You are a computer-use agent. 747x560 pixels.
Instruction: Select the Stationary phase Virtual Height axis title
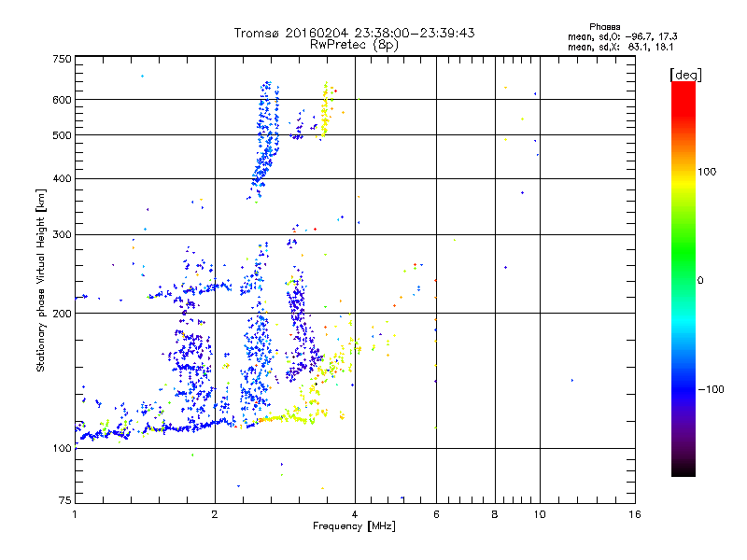(x=41, y=281)
